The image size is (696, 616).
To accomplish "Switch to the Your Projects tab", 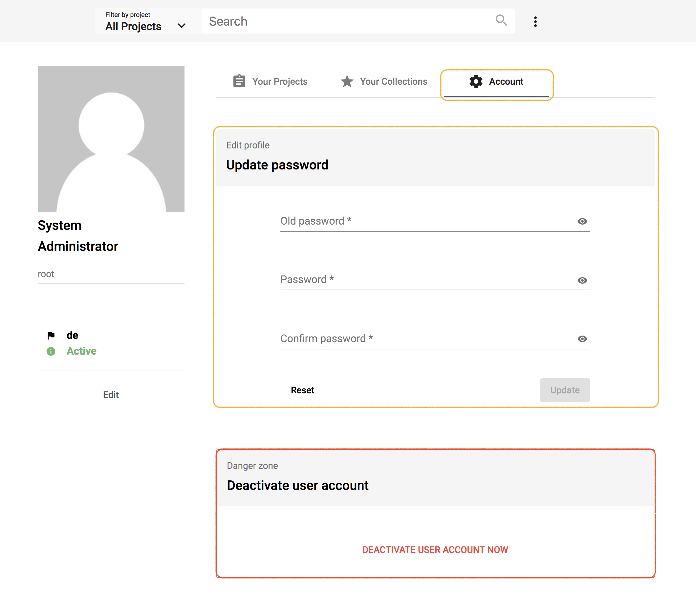I will [x=271, y=81].
